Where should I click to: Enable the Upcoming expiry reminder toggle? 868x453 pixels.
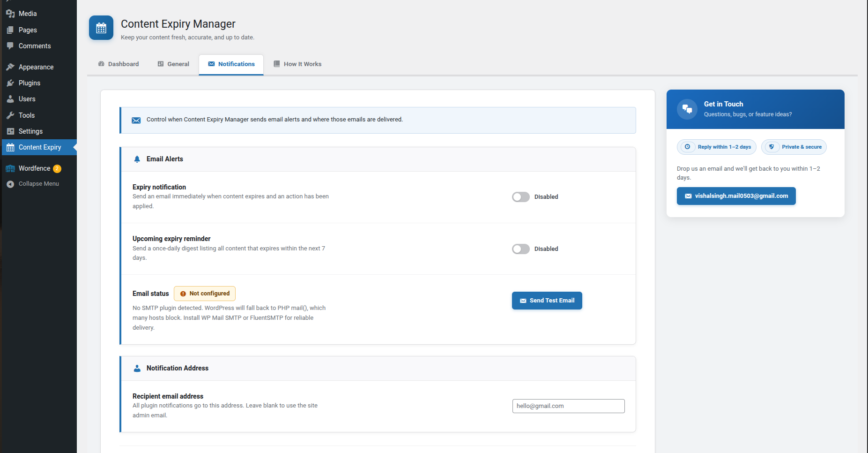pyautogui.click(x=520, y=249)
